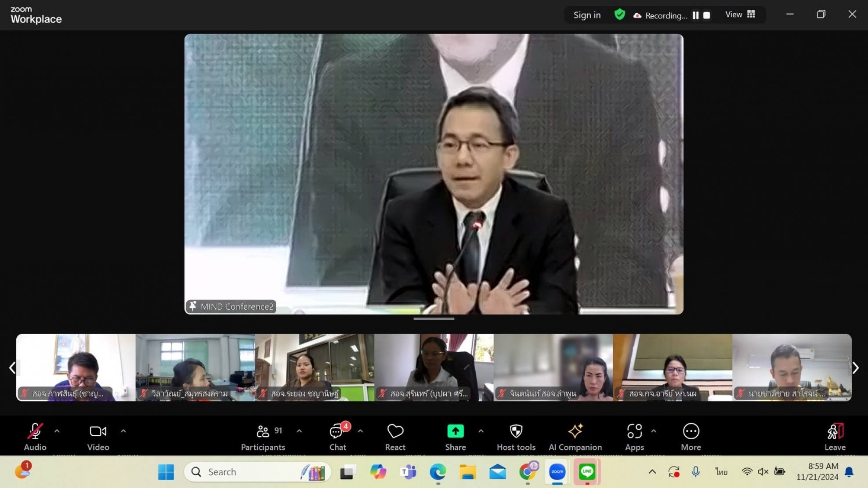Show previous participant thumbnails
The image size is (868, 488).
[12, 368]
